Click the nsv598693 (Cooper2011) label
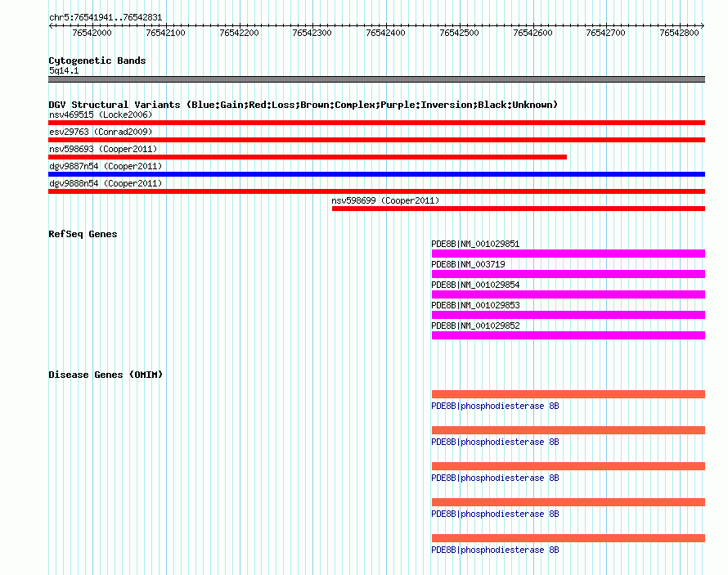Viewport: 728px width, 575px height. [103, 149]
